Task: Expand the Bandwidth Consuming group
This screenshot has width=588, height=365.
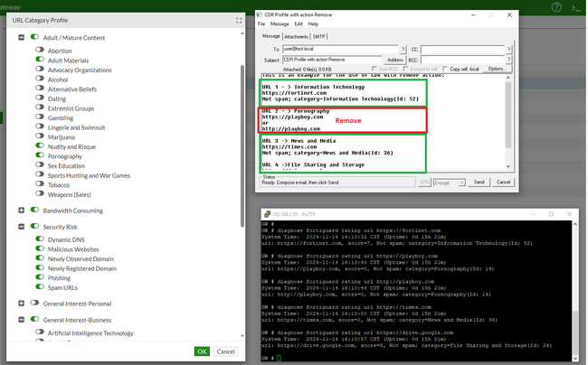Action: 22,210
